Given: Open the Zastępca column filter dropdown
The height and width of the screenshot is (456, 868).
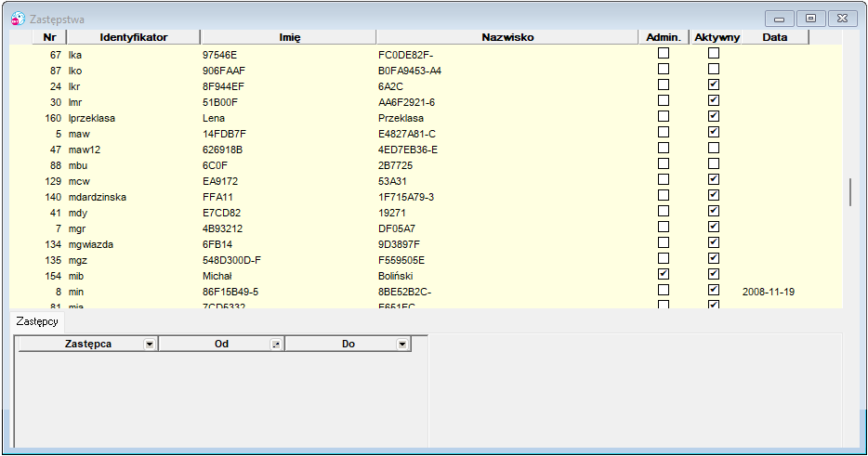Looking at the screenshot, I should (150, 345).
